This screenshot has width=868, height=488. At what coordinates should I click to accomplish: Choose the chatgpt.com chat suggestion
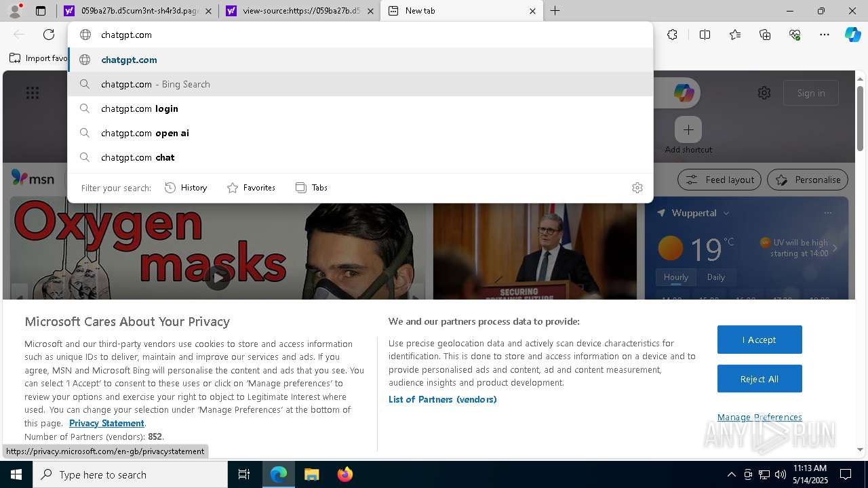[360, 157]
